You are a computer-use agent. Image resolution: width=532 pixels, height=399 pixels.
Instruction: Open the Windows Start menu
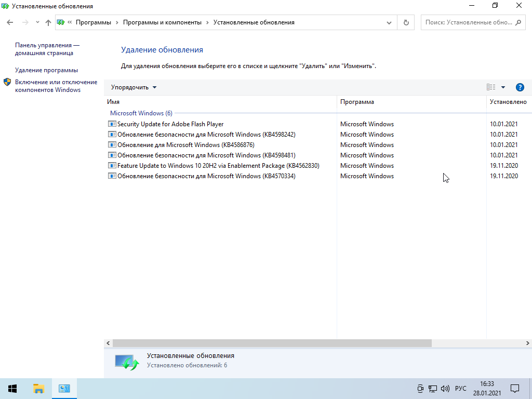tap(12, 389)
